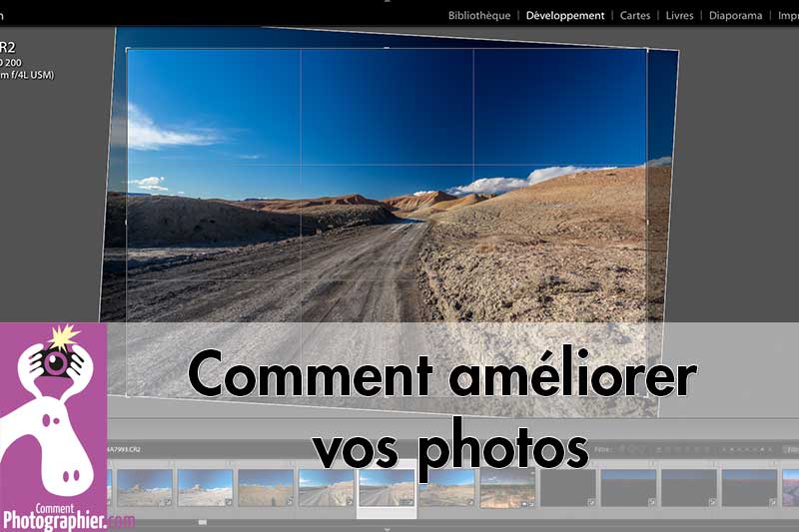Click the A7993.CR2 filename in filmstrip header
The width and height of the screenshot is (799, 532).
(124, 449)
